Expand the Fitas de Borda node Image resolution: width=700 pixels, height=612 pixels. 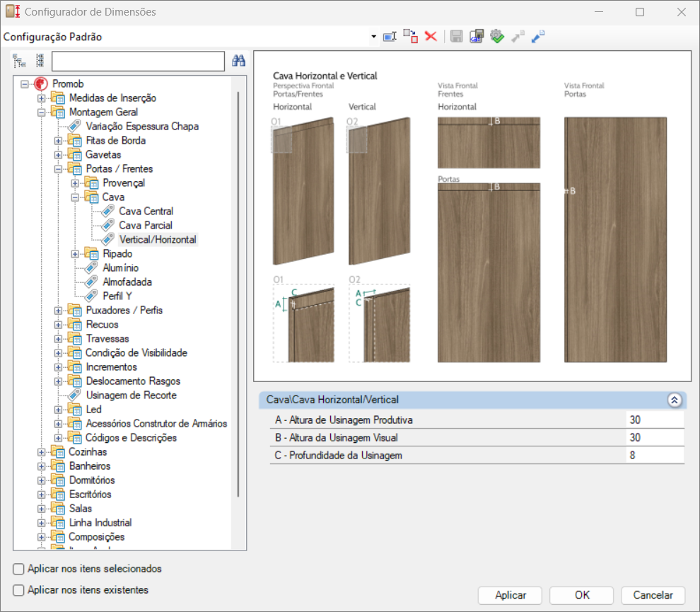(58, 141)
